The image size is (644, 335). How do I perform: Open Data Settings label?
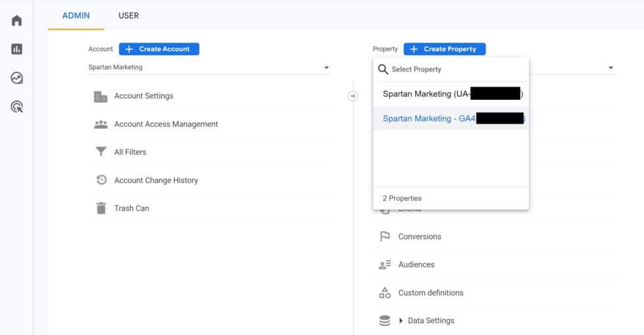[431, 321]
